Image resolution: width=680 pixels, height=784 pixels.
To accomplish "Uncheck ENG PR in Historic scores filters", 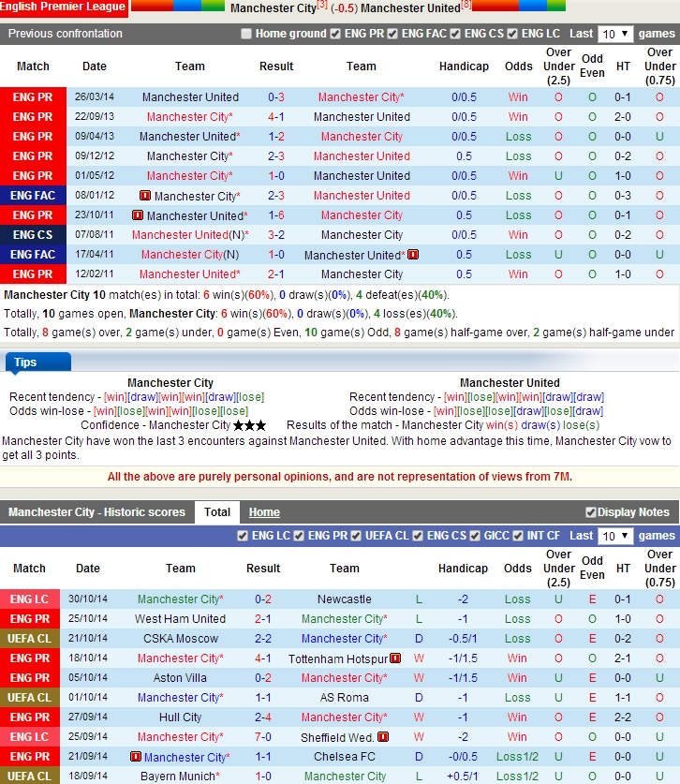I will (299, 536).
